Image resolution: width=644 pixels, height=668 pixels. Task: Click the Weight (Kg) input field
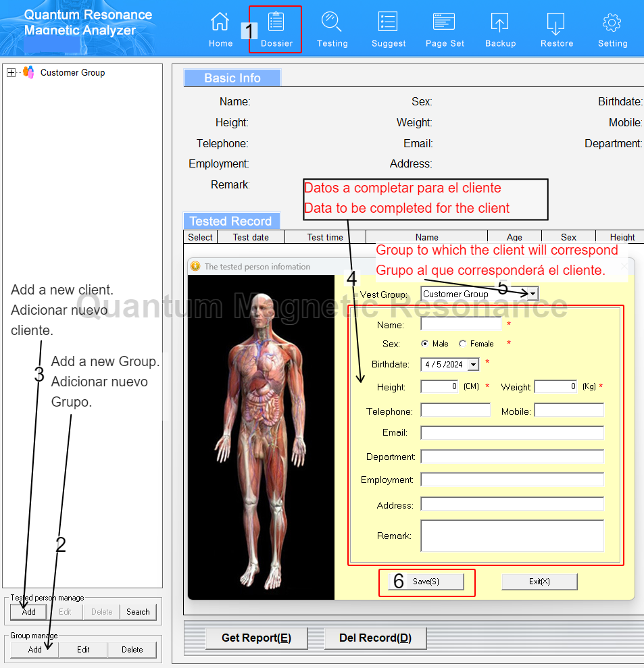click(x=555, y=386)
